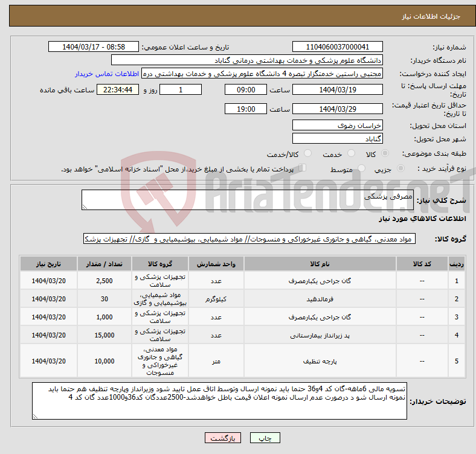Viewport: 476px width, 454px height.
Task: Click the quantity 15,000 cell
Action: click(x=104, y=335)
